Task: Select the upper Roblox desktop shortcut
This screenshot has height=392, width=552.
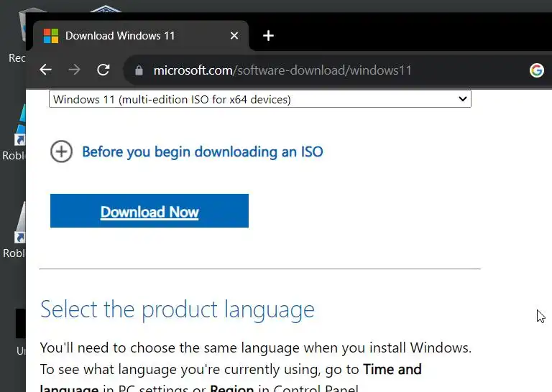Action: click(14, 133)
